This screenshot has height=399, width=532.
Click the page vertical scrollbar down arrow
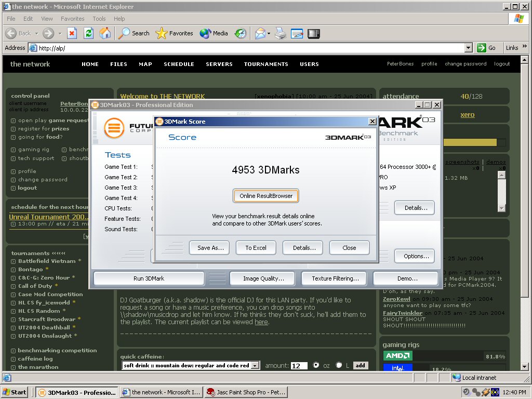pyautogui.click(x=524, y=366)
